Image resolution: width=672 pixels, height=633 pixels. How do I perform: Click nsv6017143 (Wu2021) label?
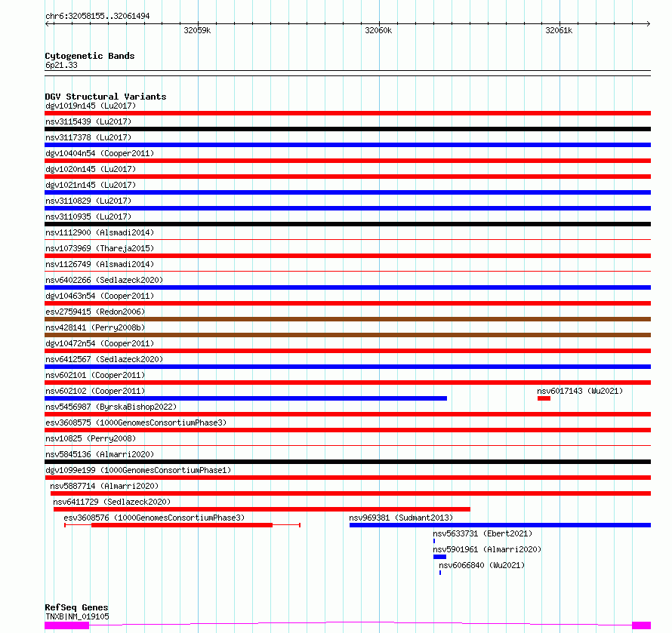point(580,391)
